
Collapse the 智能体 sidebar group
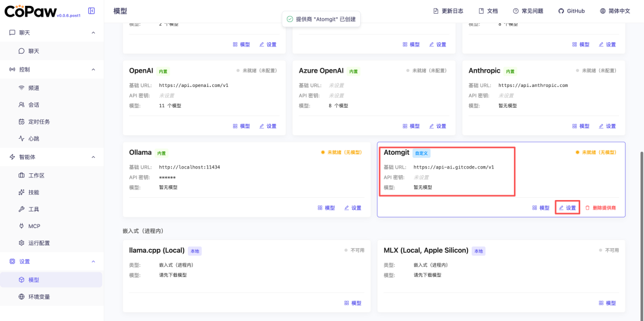point(93,157)
